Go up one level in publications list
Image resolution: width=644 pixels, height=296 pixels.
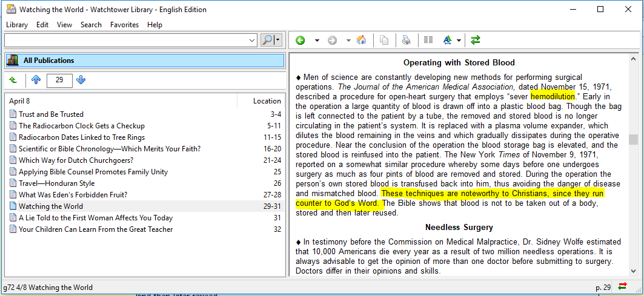pyautogui.click(x=13, y=80)
